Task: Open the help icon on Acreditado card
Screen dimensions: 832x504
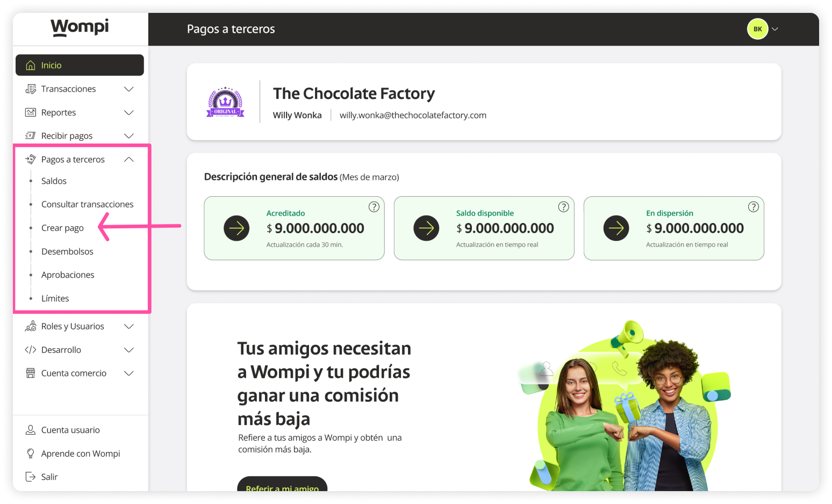Action: coord(374,206)
